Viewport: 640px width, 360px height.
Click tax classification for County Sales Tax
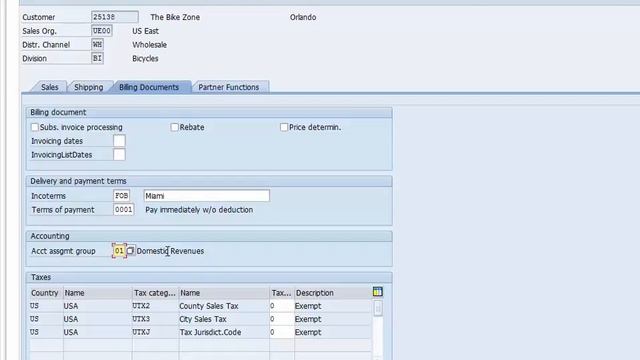[281, 306]
